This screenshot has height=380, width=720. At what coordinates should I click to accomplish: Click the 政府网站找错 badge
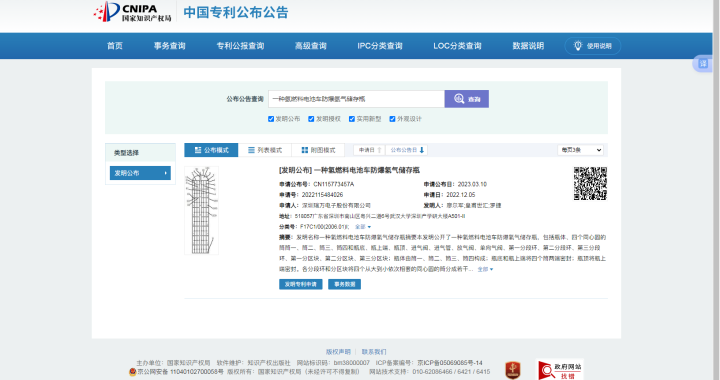pyautogui.click(x=560, y=370)
